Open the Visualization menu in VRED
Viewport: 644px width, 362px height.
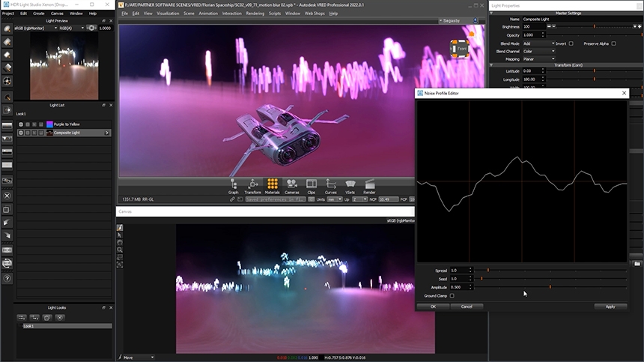[168, 13]
